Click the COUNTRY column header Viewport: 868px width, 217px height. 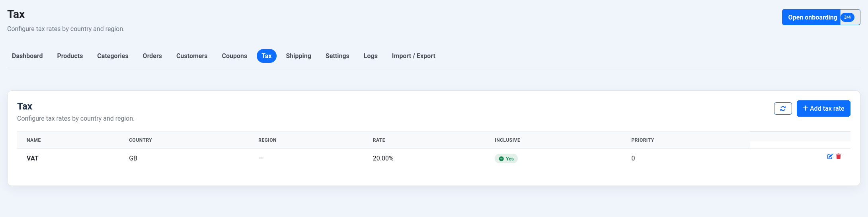[140, 140]
